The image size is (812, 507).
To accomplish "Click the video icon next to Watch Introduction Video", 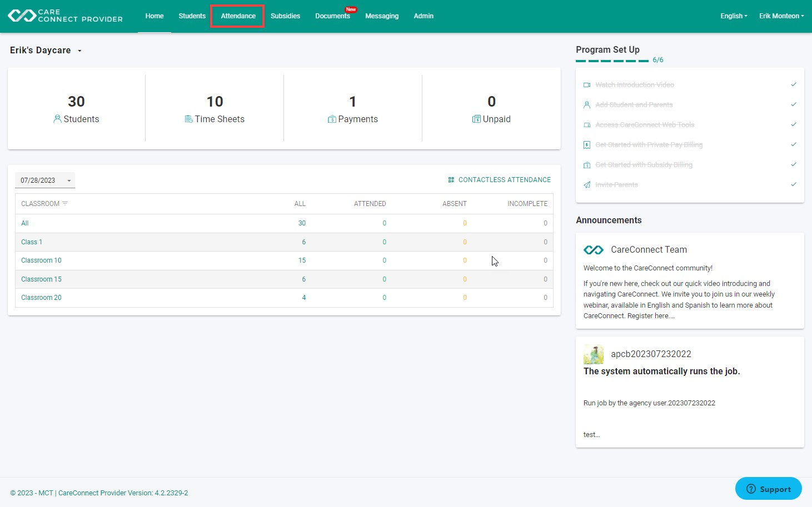I will point(587,85).
